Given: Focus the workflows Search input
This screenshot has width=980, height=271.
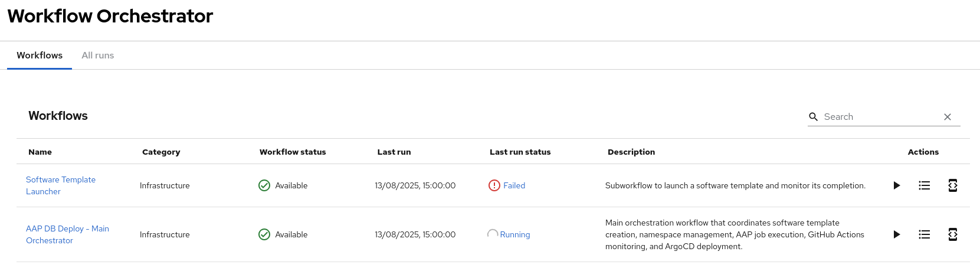Looking at the screenshot, I should tap(879, 117).
